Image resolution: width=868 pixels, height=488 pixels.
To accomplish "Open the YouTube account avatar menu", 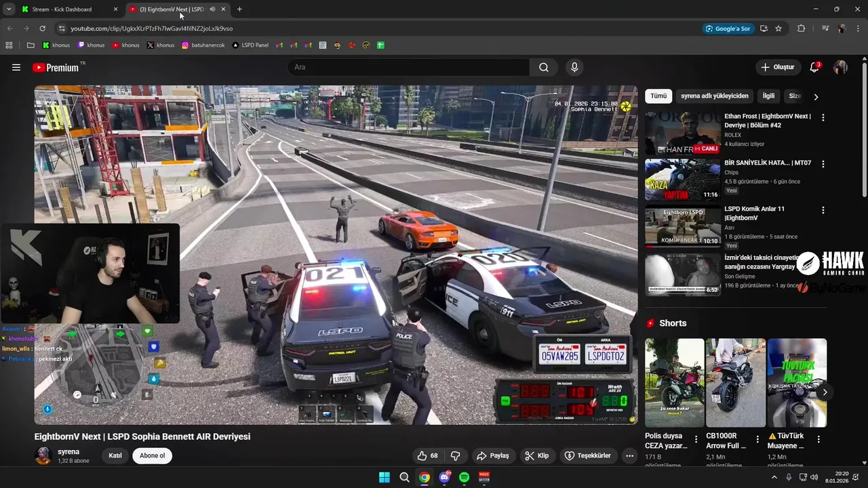I will coord(840,67).
